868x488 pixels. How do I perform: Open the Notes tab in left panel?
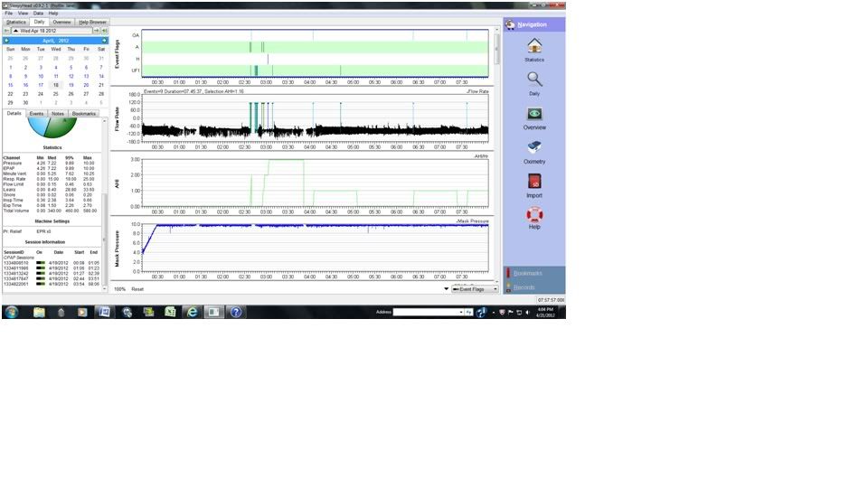click(58, 114)
